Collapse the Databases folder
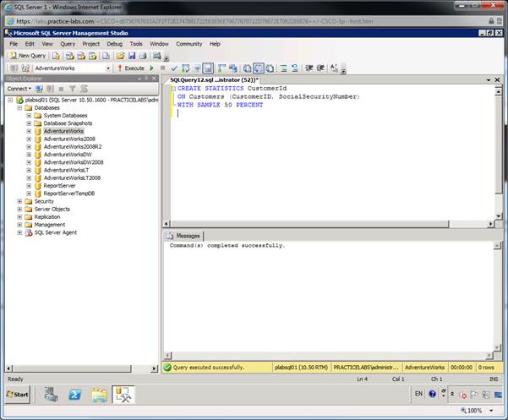 tap(19, 108)
